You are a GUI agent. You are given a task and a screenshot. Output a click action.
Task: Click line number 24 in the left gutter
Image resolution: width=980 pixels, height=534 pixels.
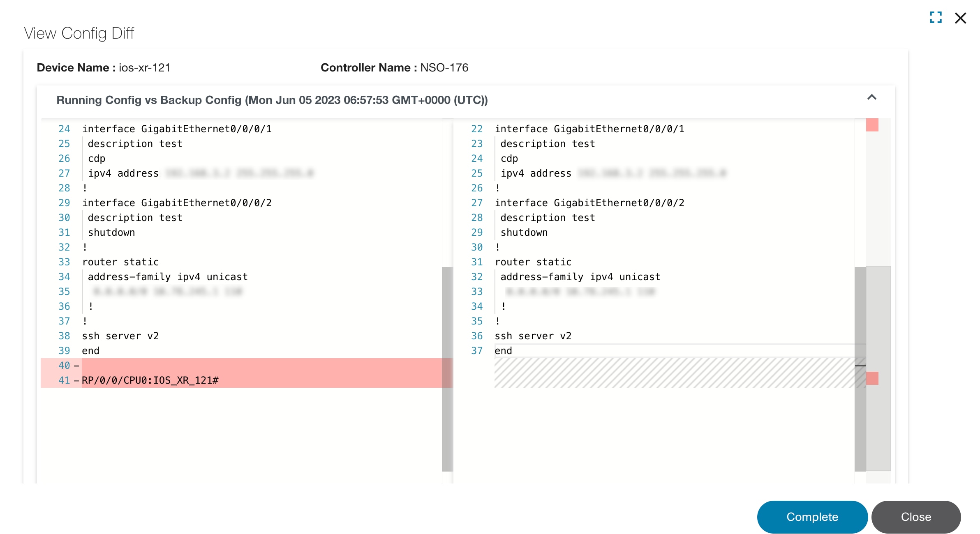click(x=64, y=129)
